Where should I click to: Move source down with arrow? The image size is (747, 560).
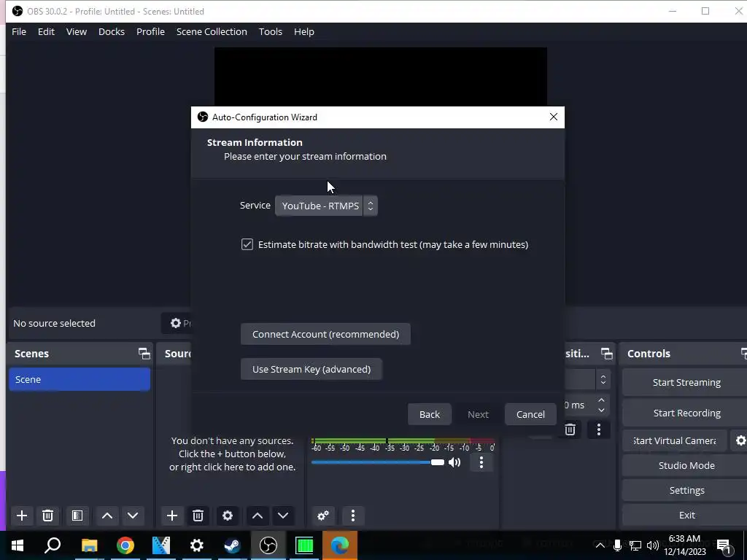point(283,516)
